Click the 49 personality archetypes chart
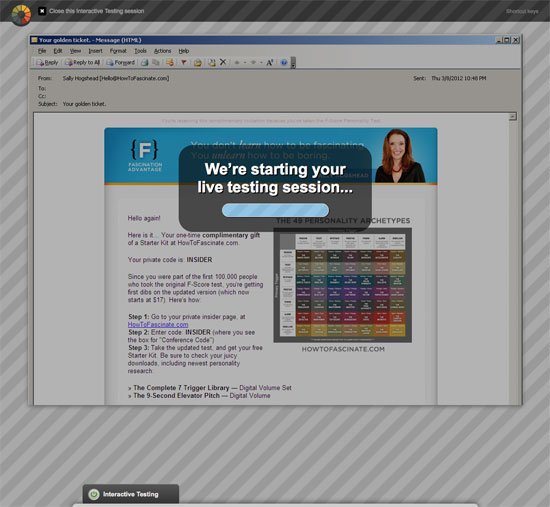The width and height of the screenshot is (550, 507). point(343,285)
